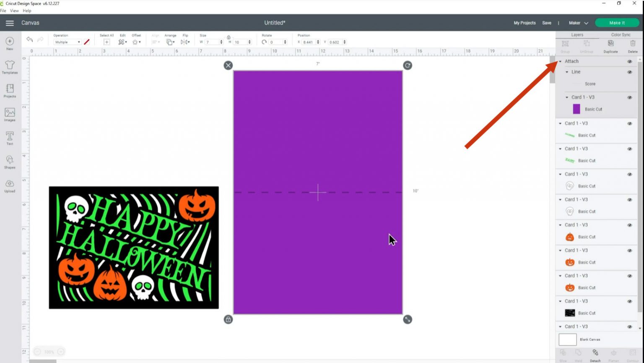Image resolution: width=644 pixels, height=363 pixels.
Task: Click the Duplicate icon in Layers panel
Action: point(610,46)
